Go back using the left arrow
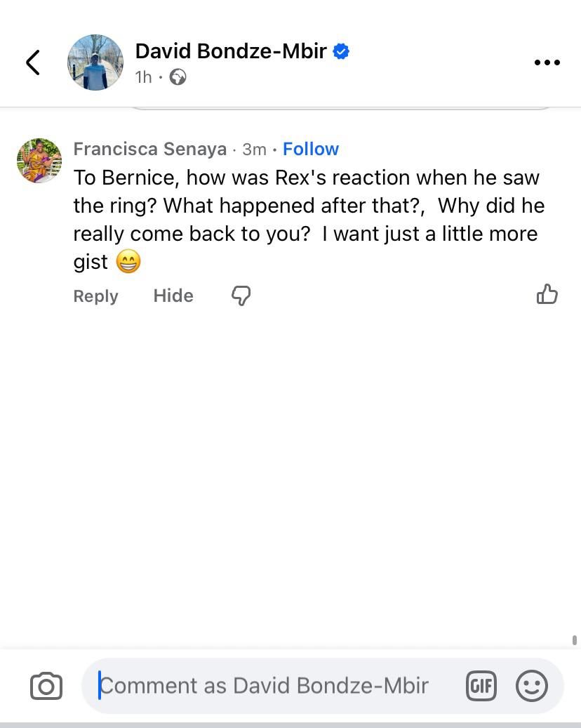The height and width of the screenshot is (728, 581). point(32,62)
